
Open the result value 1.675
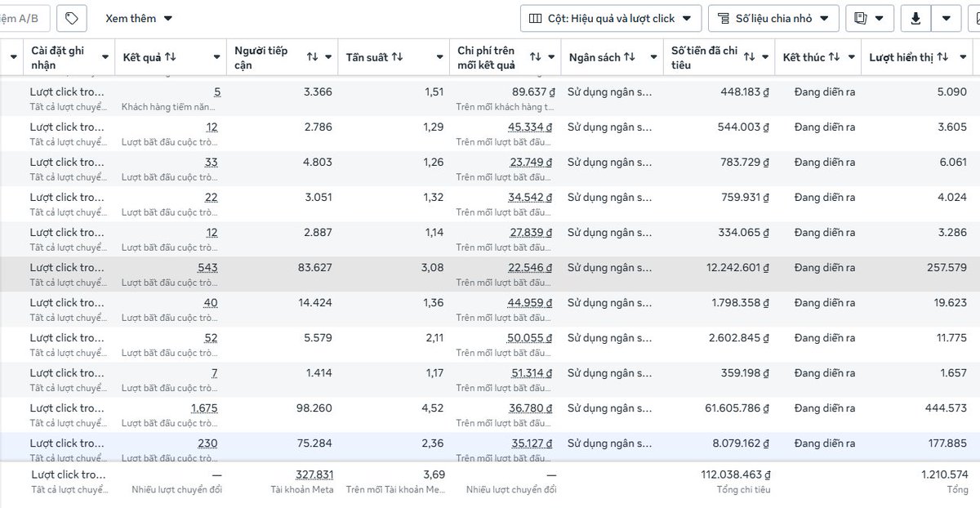point(204,408)
